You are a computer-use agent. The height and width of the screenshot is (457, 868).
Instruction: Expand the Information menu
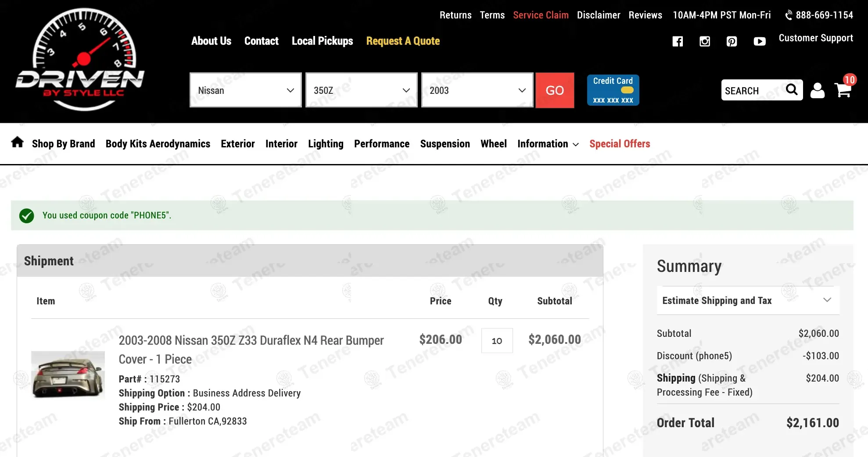tap(548, 144)
